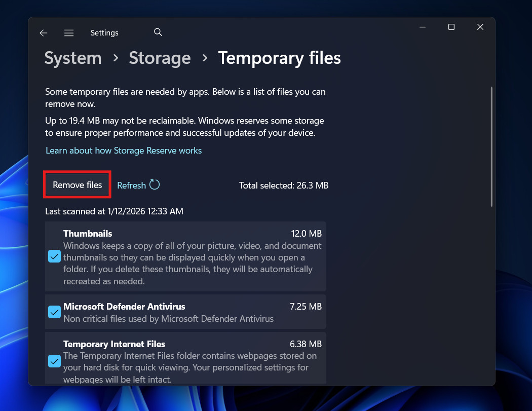Open Learn about how Storage Reserve works
Viewport: 532px width, 411px height.
pyautogui.click(x=123, y=151)
